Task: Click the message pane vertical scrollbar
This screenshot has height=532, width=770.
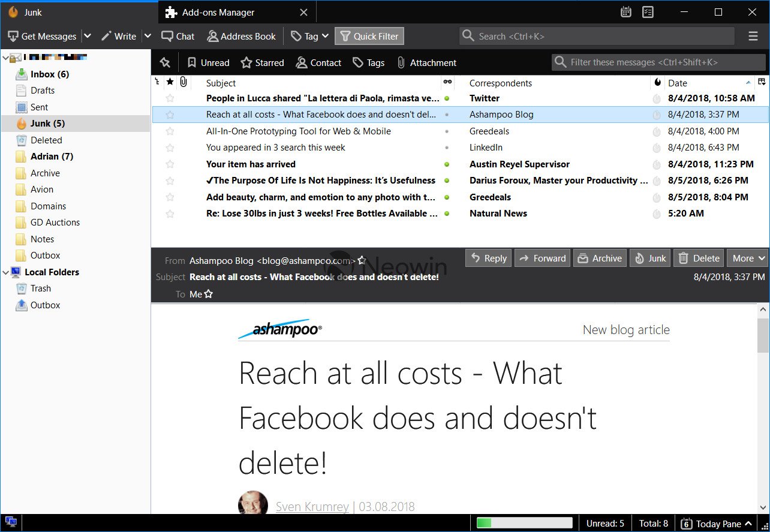Action: tap(763, 408)
